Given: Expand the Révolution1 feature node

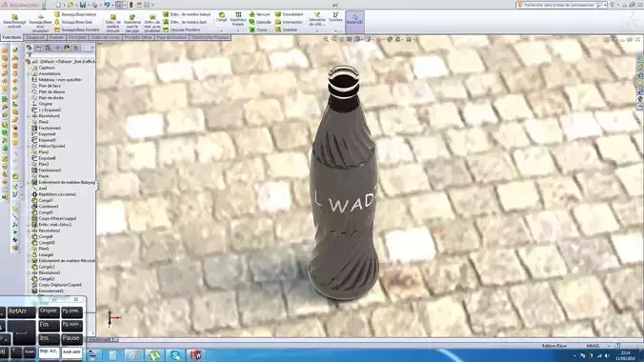Looking at the screenshot, I should pos(30,116).
